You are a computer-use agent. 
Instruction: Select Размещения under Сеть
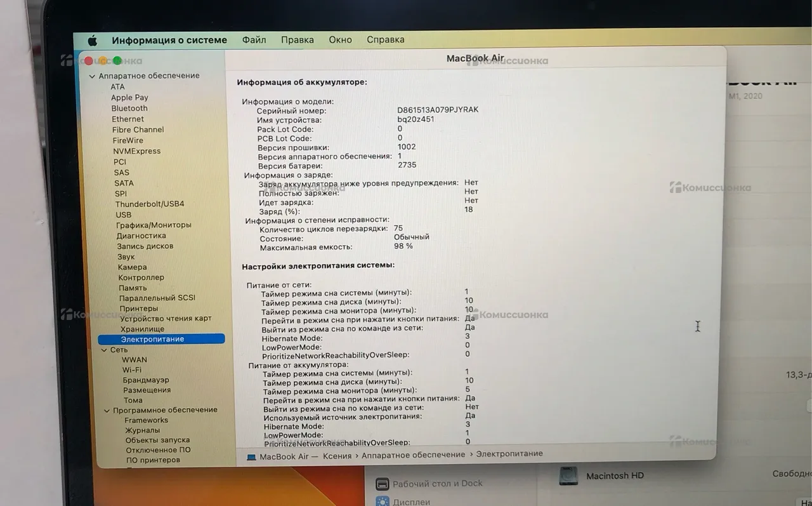(x=147, y=390)
